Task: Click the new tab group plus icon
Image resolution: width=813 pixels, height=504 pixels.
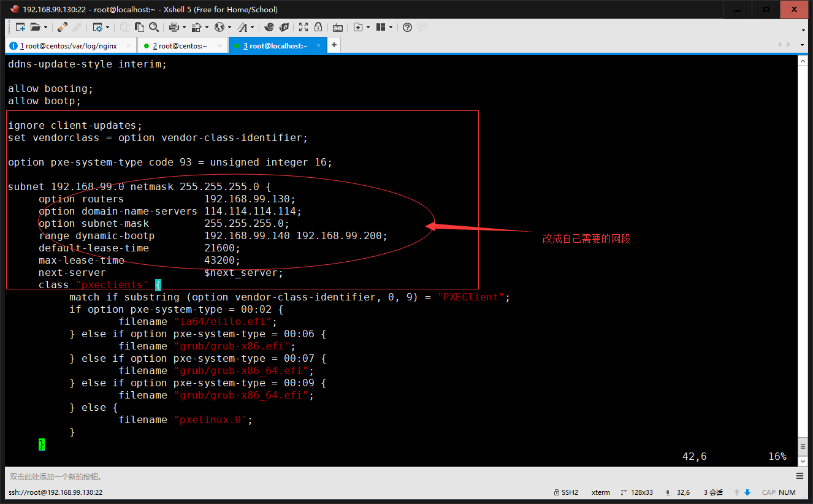Action: point(358,27)
